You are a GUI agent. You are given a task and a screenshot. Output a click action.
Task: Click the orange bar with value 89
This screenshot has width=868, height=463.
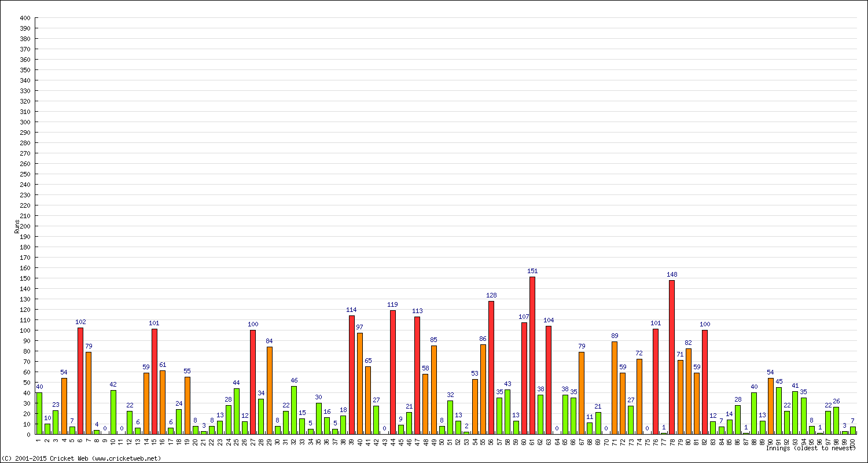615,388
